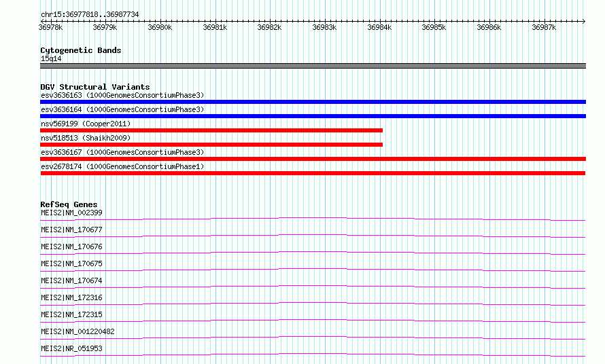Click the 36983k ruler position

tap(324, 27)
